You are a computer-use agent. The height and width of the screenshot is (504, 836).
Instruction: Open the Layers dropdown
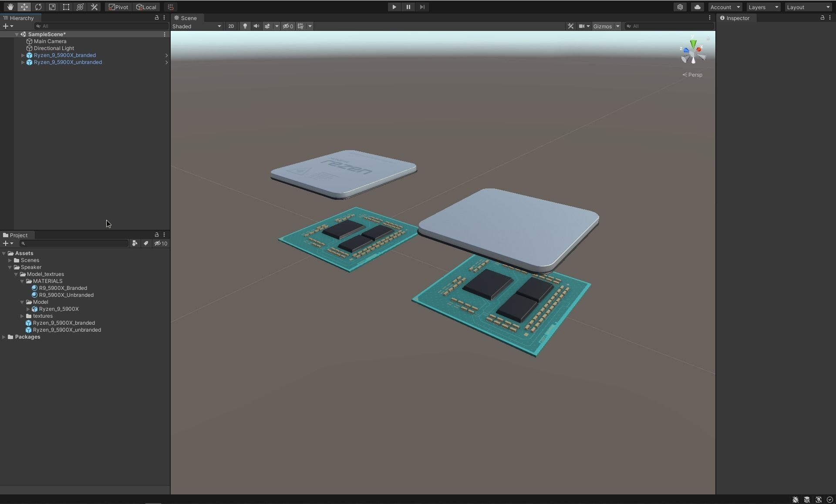click(763, 7)
